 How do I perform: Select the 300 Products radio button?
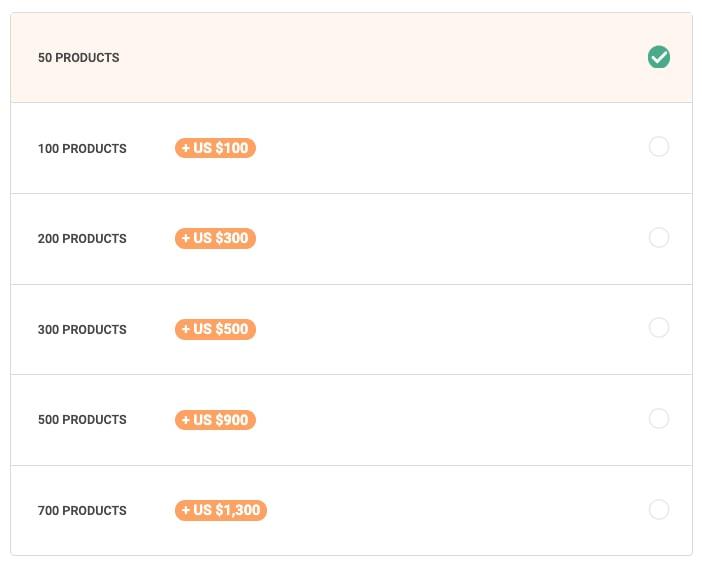tap(659, 328)
